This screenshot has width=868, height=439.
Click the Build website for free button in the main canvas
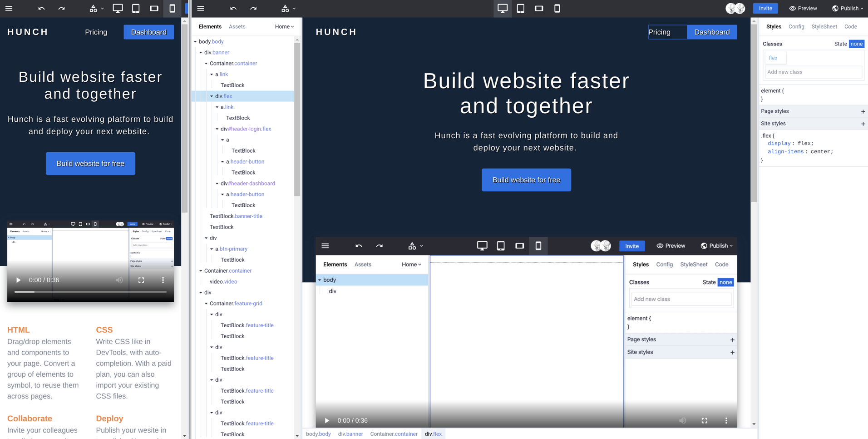[526, 180]
